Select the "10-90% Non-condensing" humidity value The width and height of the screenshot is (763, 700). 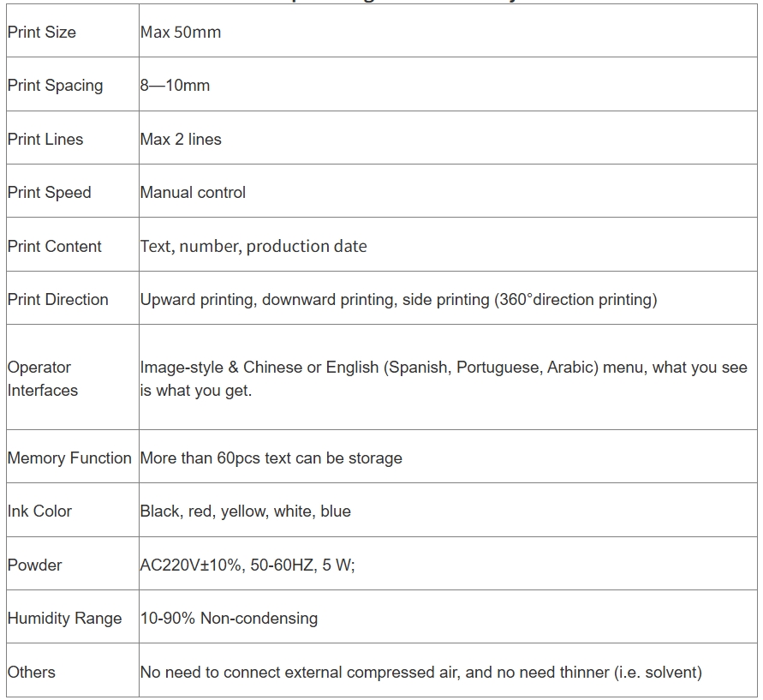click(x=229, y=619)
